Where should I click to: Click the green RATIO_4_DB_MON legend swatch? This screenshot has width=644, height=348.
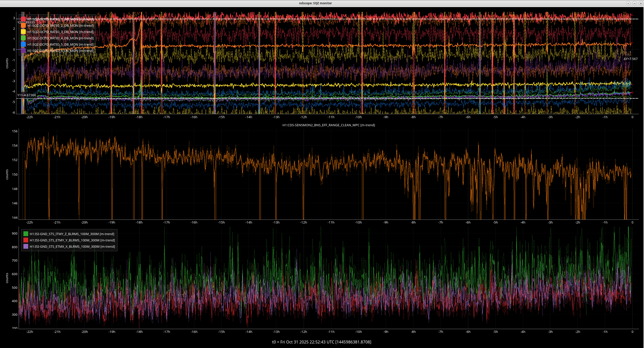coord(23,38)
